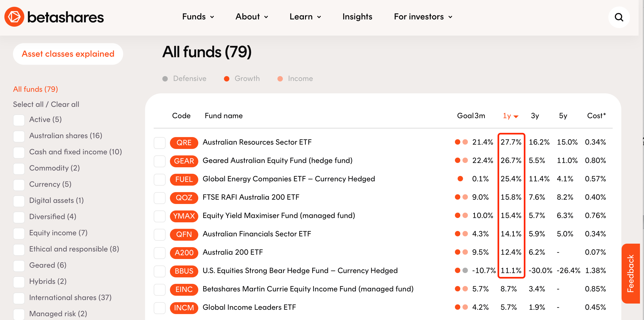The image size is (644, 320).
Task: Enable the Geared category checkbox
Action: (19, 265)
